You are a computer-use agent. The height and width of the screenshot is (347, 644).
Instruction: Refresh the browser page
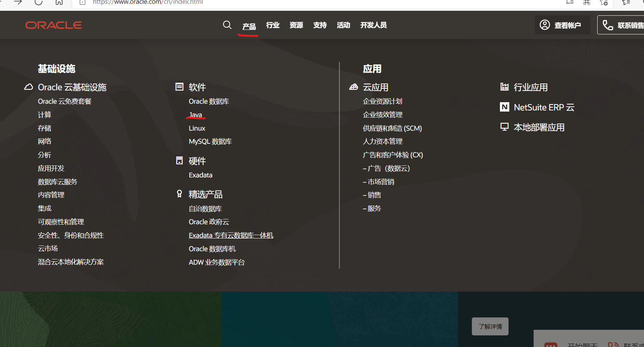(x=39, y=2)
